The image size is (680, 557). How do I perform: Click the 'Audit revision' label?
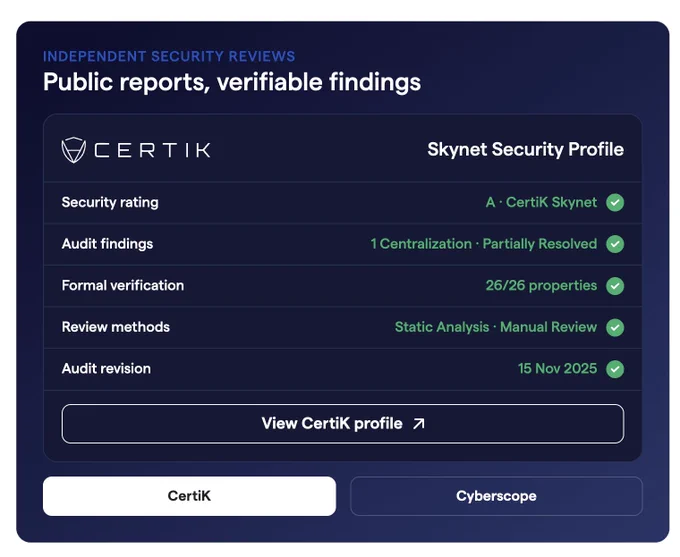click(106, 369)
